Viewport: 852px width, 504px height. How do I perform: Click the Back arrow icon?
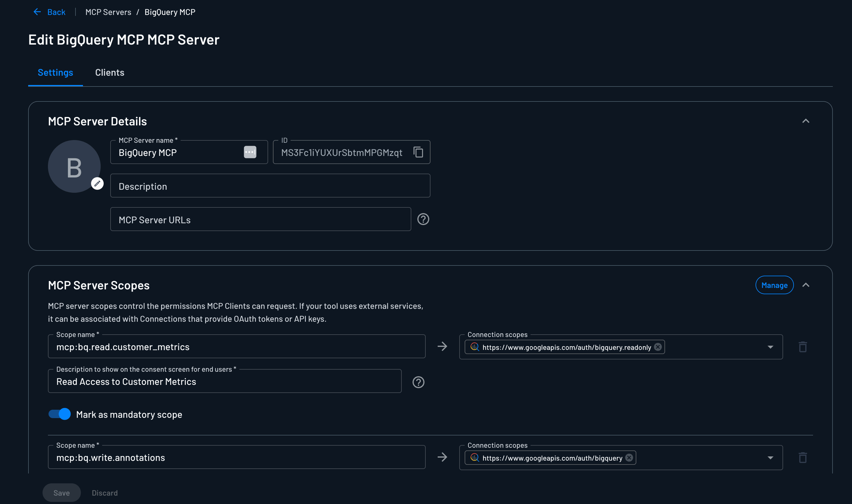37,12
